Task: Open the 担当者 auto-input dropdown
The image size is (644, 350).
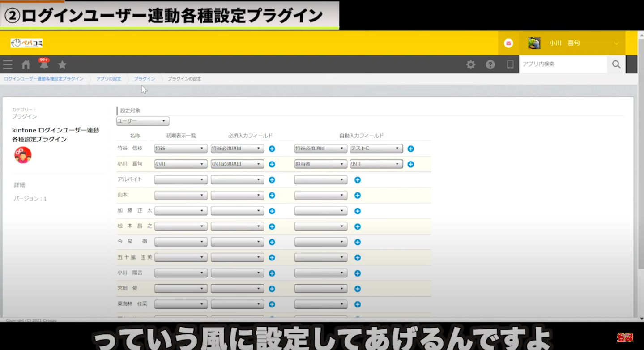Action: click(320, 164)
